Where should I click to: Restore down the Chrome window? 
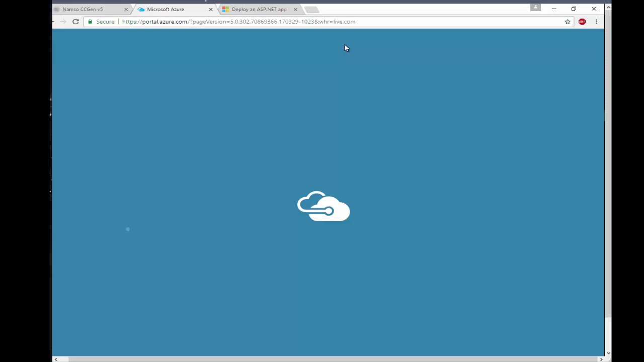[x=574, y=9]
